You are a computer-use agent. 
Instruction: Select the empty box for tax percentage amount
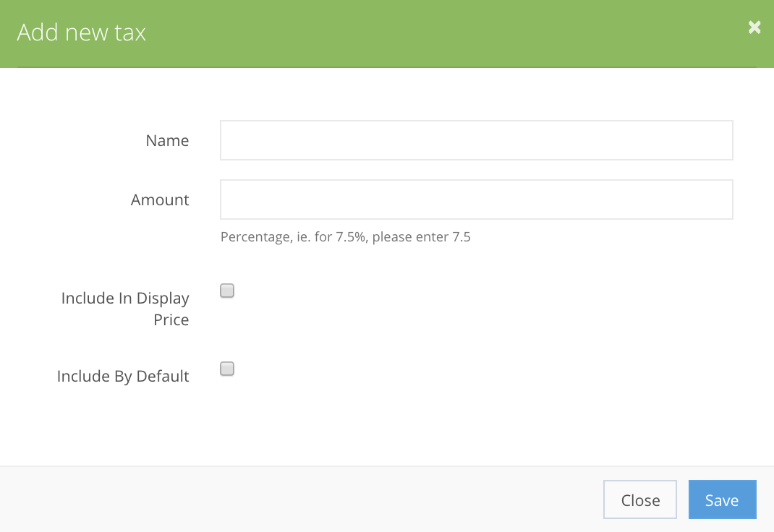click(477, 199)
